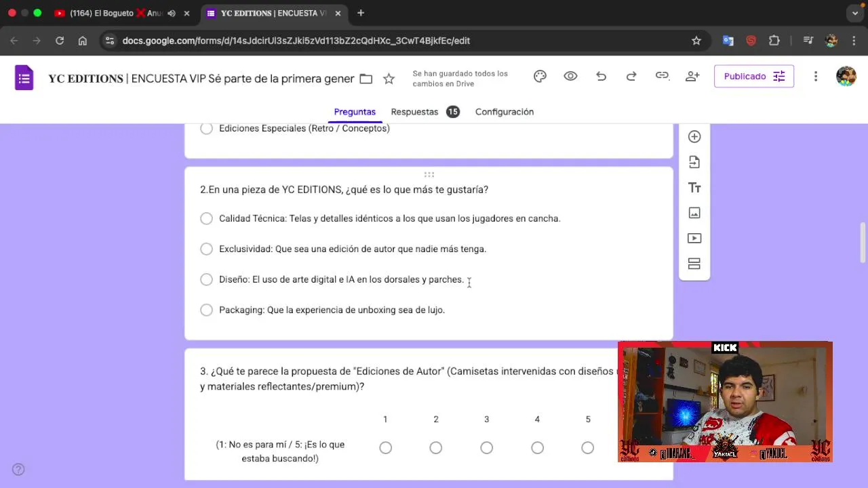
Task: Open the customize theme palette
Action: (540, 77)
